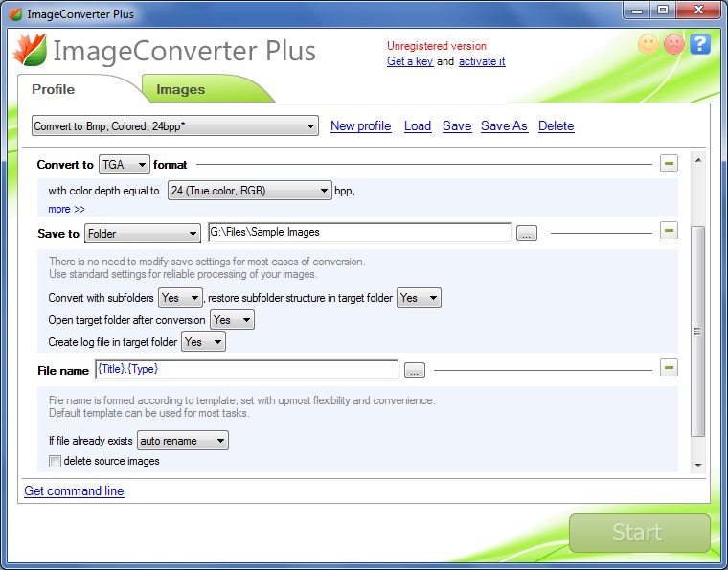Change restore subfolder structure dropdown
Screen dimensions: 728x570
pyautogui.click(x=419, y=298)
